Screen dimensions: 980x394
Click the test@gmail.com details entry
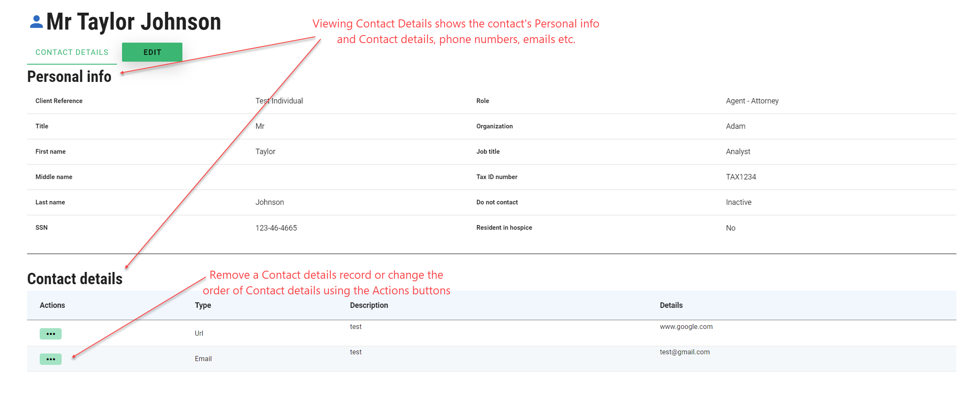click(684, 352)
